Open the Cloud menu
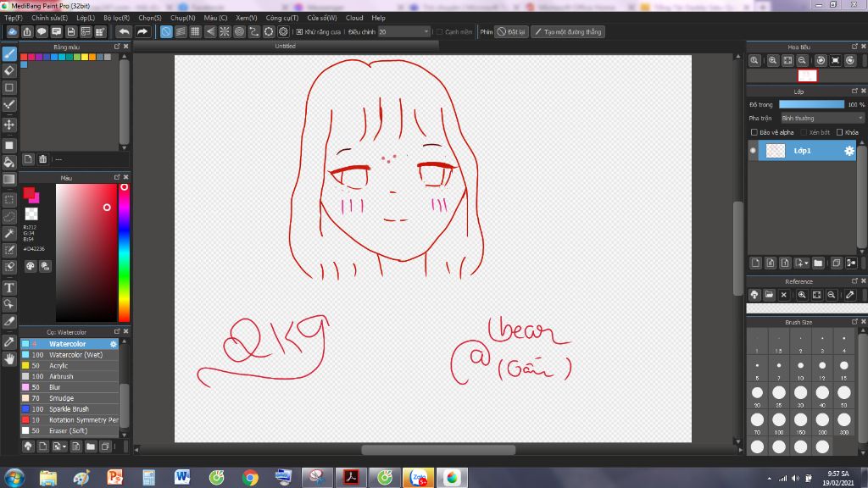Screen dimensions: 868x488 coord(354,18)
